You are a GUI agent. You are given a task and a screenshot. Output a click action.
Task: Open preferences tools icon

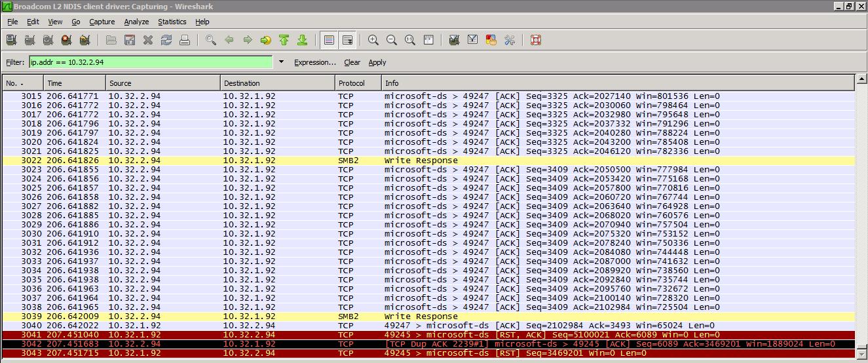click(509, 40)
